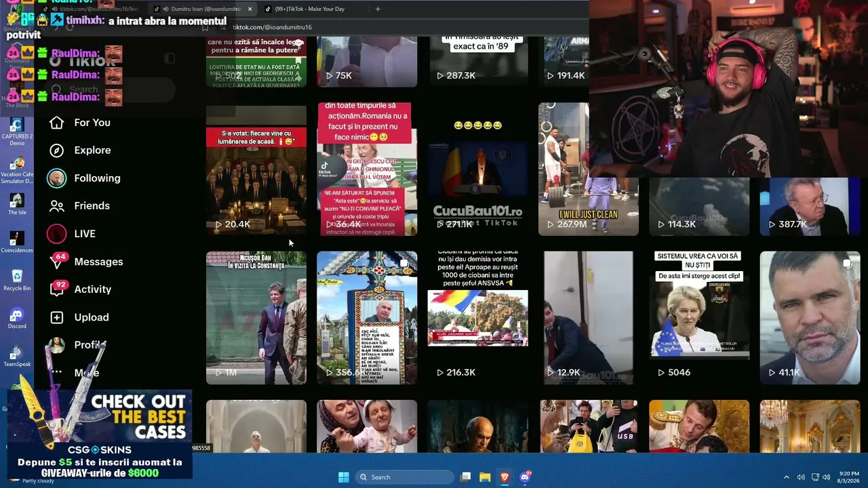Image resolution: width=868 pixels, height=488 pixels.
Task: Open video with 191.4K views
Action: 564,62
